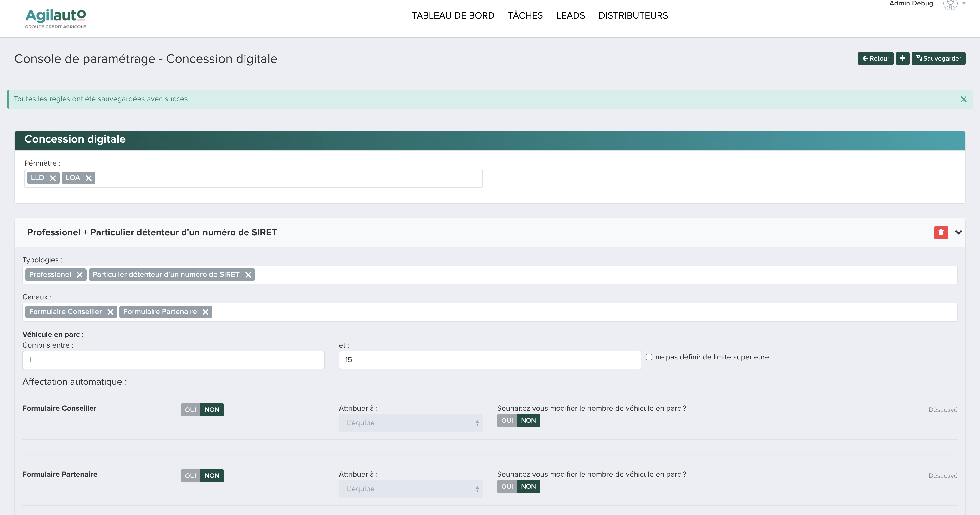Image resolution: width=980 pixels, height=515 pixels.
Task: Remove the LLD perimeter tag
Action: [x=53, y=178]
